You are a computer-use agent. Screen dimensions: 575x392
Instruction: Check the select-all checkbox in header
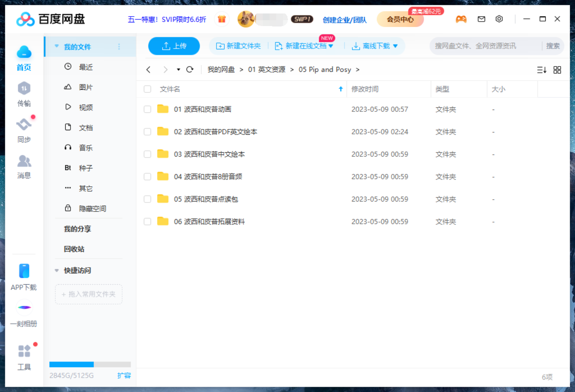(x=147, y=89)
